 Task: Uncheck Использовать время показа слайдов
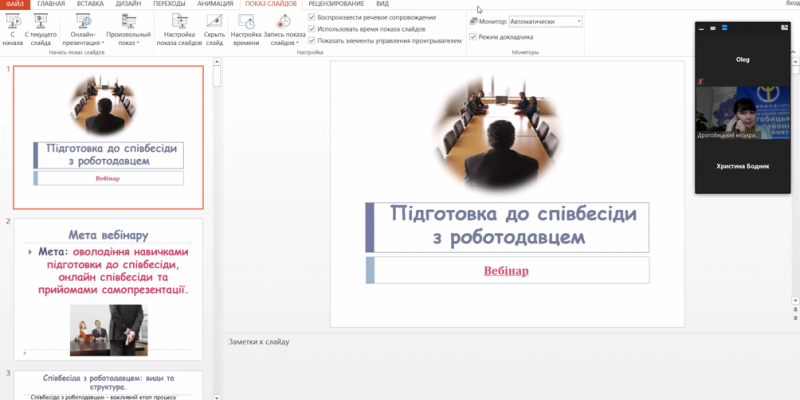tap(312, 29)
